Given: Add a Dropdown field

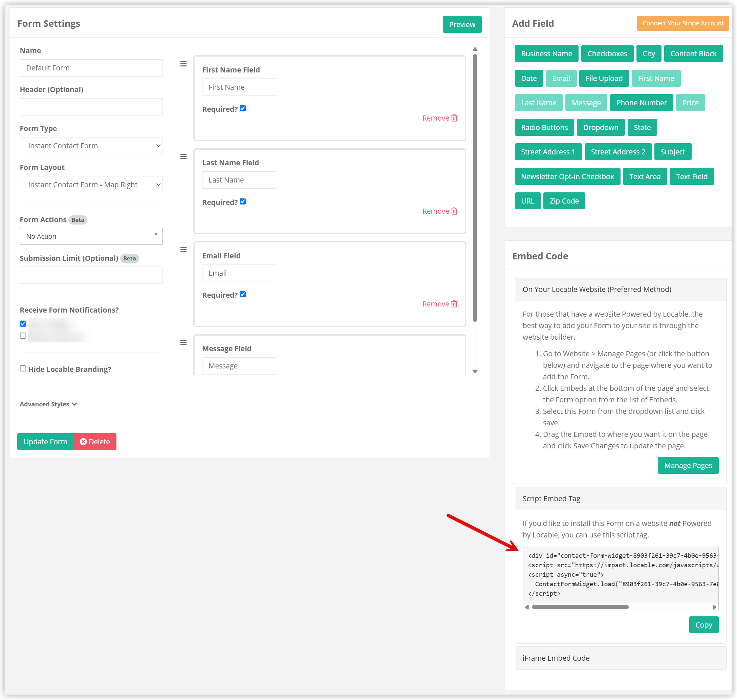Looking at the screenshot, I should tap(601, 128).
